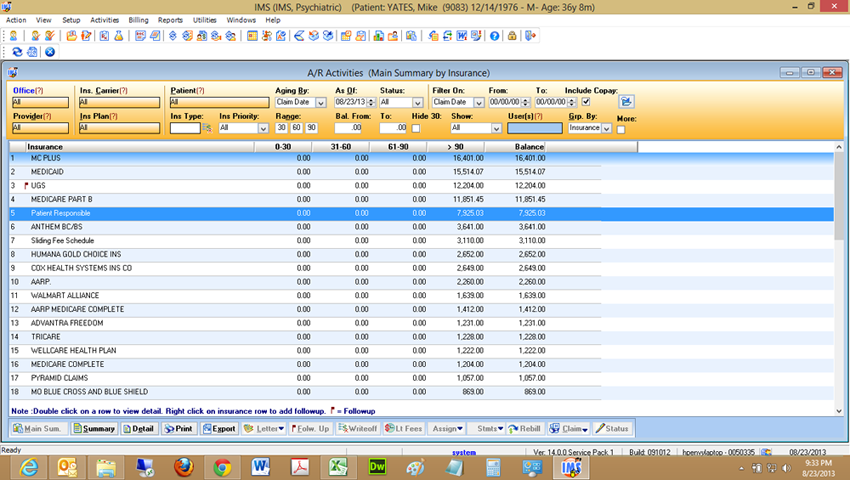Click the Patient input field
The height and width of the screenshot is (480, 850).
point(220,102)
